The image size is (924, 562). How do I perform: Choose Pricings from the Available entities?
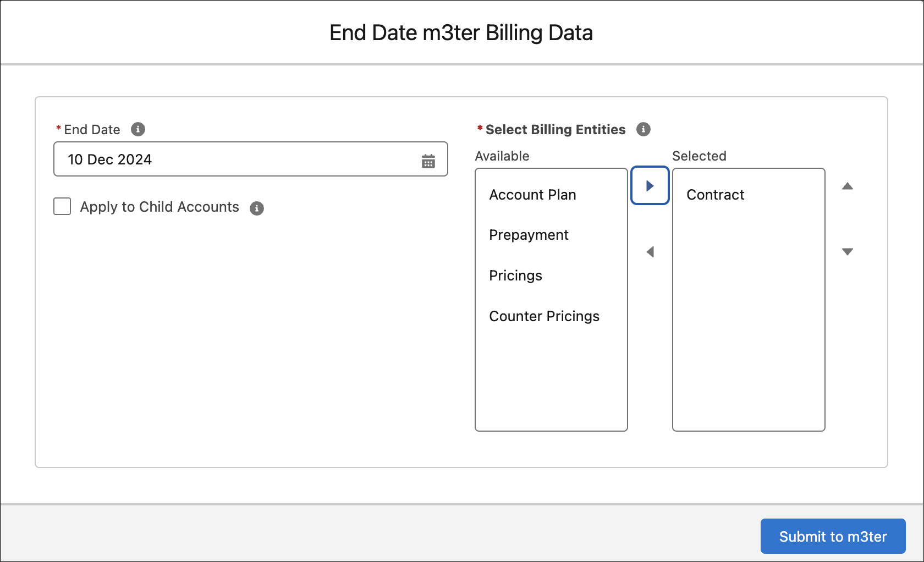pos(515,276)
